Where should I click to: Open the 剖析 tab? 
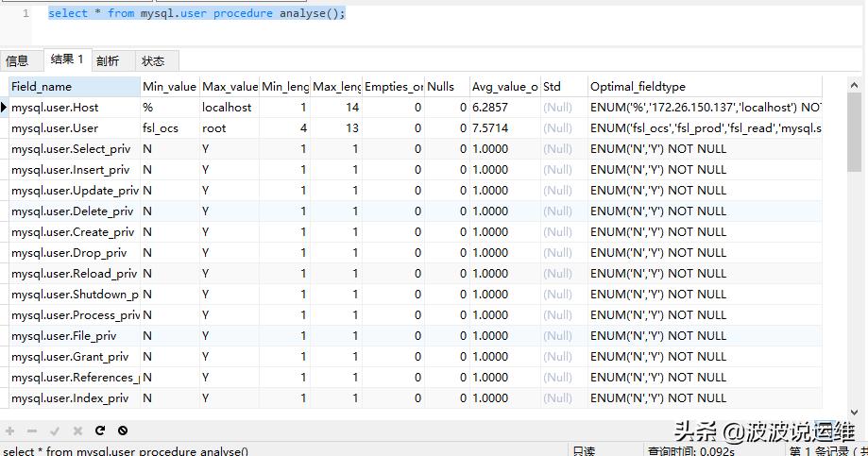point(108,61)
